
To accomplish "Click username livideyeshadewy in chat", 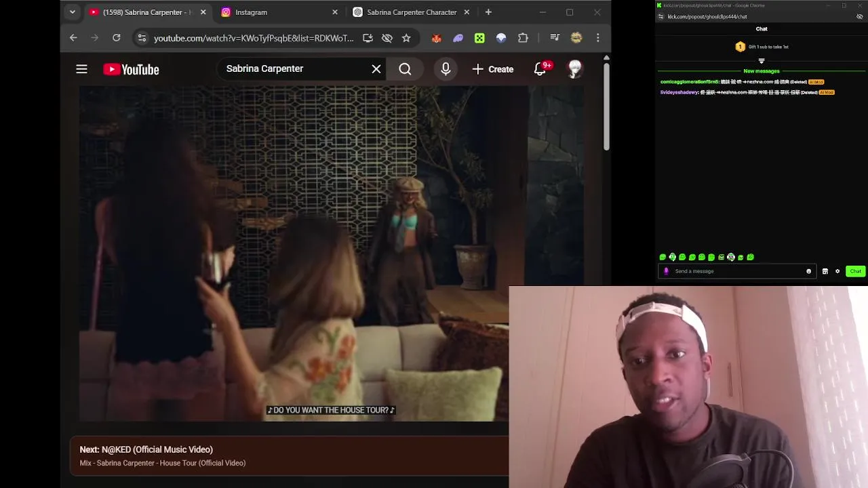I will click(x=679, y=92).
